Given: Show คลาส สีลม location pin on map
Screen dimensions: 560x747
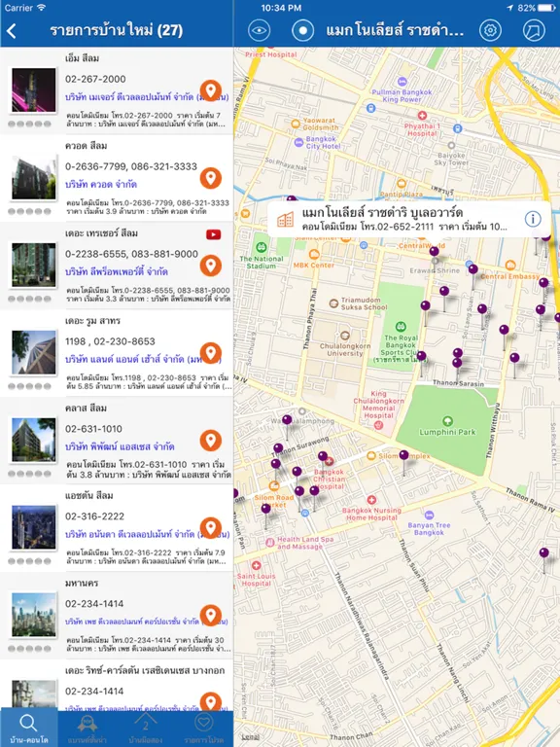Looking at the screenshot, I should point(210,441).
